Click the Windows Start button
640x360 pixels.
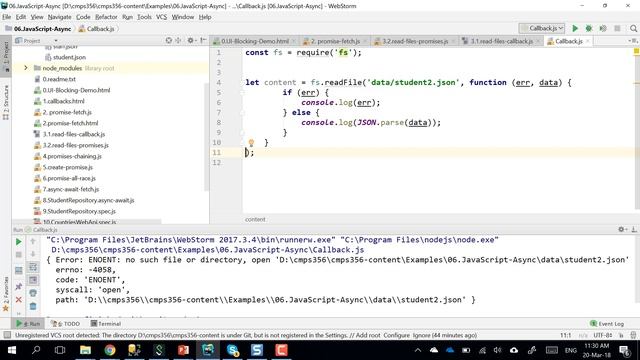pos(11,350)
